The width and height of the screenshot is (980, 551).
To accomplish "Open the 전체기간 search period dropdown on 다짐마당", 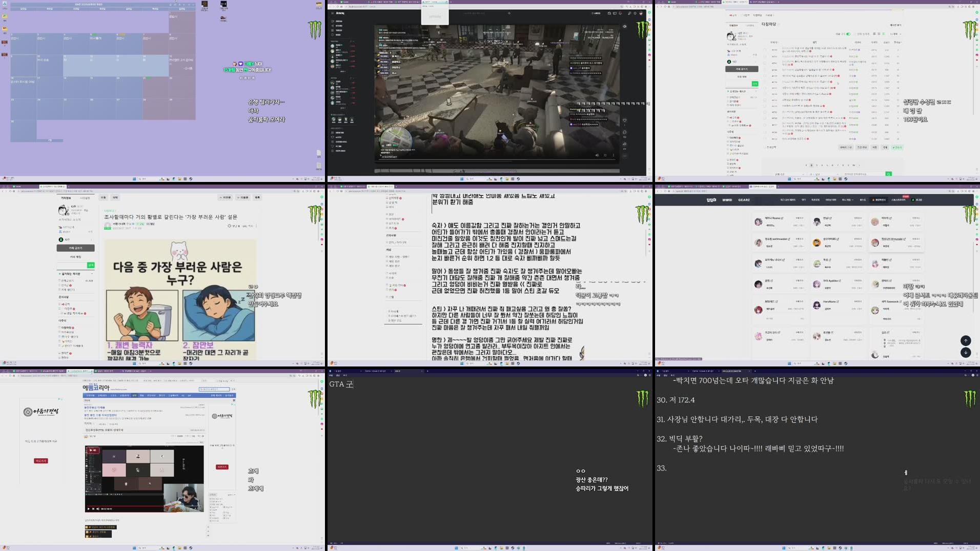I will click(790, 174).
